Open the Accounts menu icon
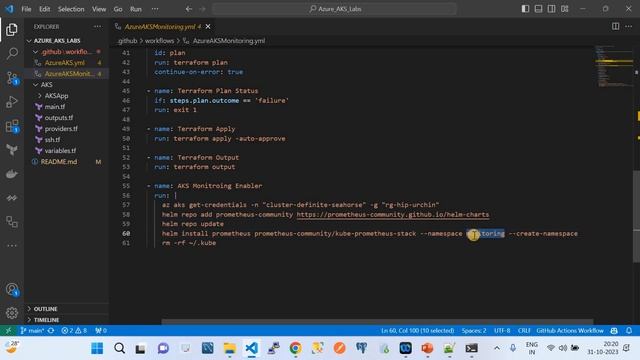The image size is (640, 360). [x=12, y=289]
